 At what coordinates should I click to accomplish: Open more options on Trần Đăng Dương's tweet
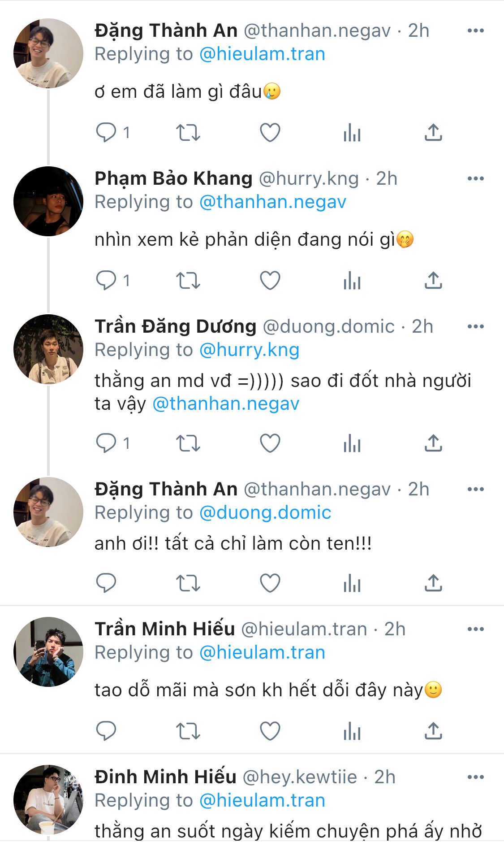tap(475, 326)
